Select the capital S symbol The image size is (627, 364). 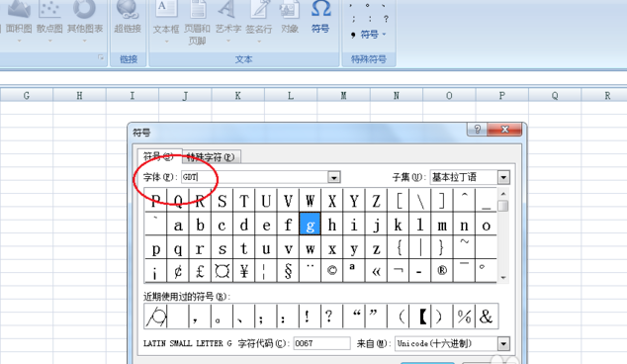click(222, 201)
